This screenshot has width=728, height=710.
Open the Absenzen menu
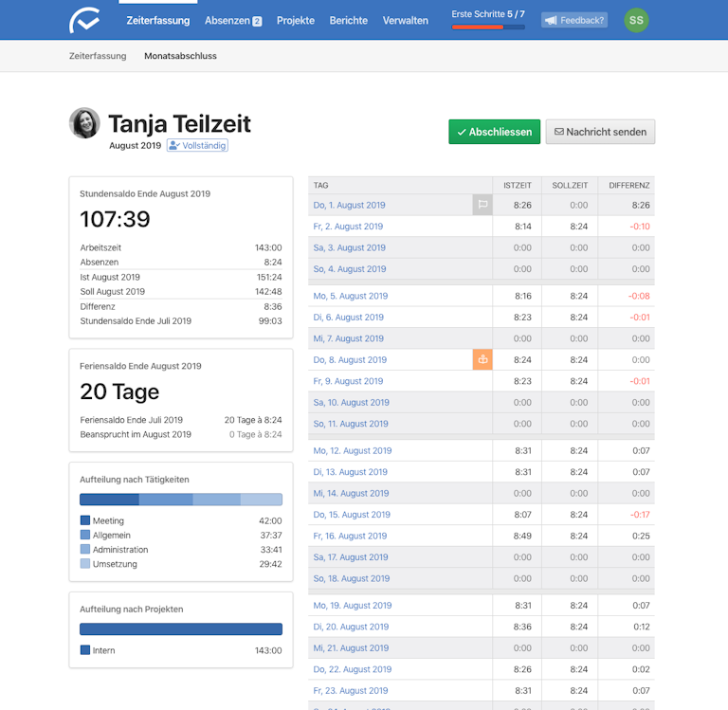click(x=227, y=21)
